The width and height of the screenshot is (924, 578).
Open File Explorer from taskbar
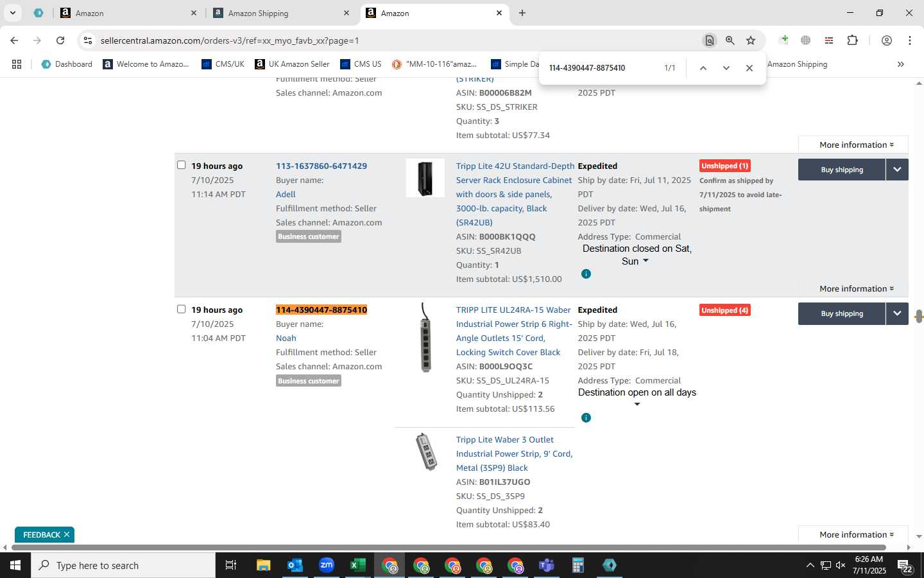264,565
